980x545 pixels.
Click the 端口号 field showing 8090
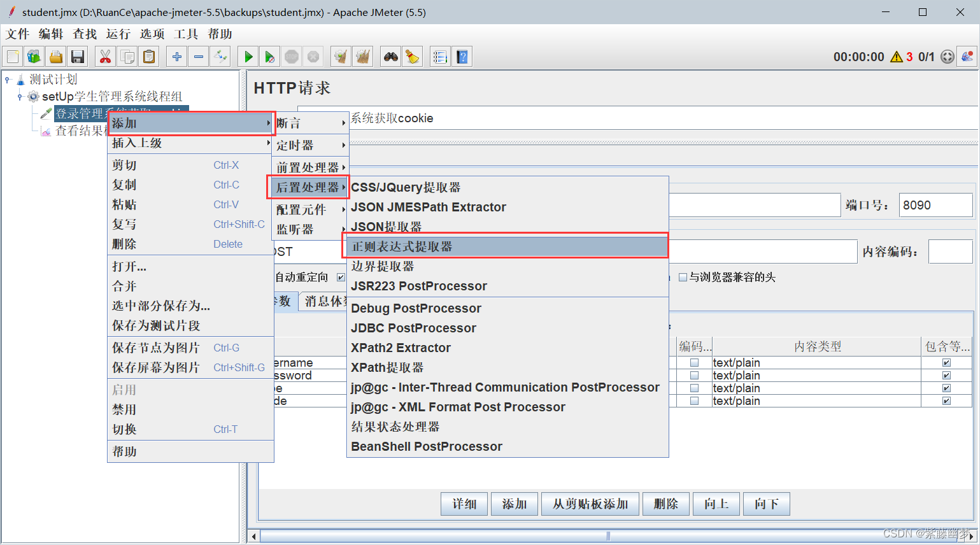click(935, 205)
